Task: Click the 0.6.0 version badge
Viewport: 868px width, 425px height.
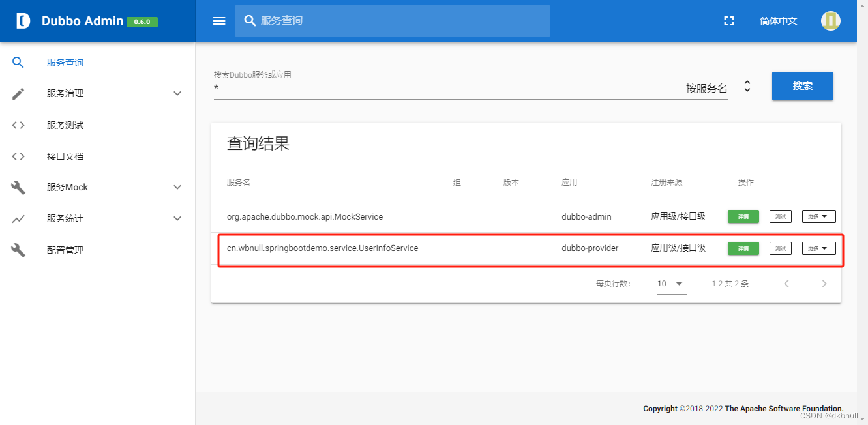Action: click(x=142, y=22)
